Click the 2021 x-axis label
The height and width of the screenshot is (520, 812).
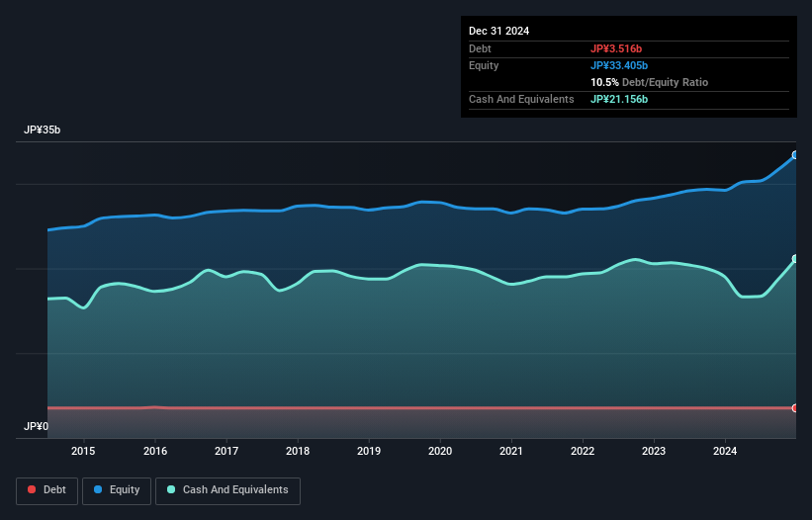click(511, 451)
